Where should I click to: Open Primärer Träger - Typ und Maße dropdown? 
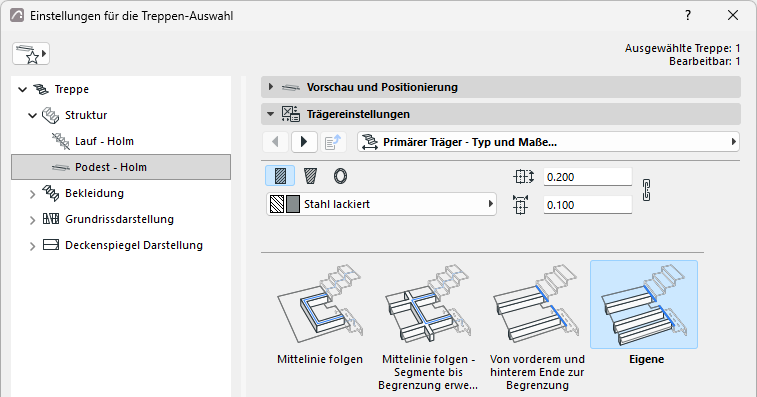548,142
